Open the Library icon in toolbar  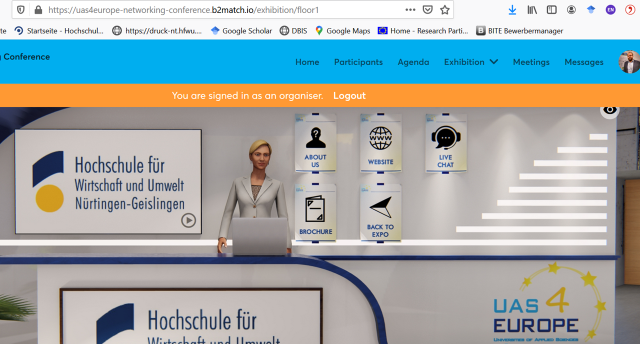pos(532,10)
